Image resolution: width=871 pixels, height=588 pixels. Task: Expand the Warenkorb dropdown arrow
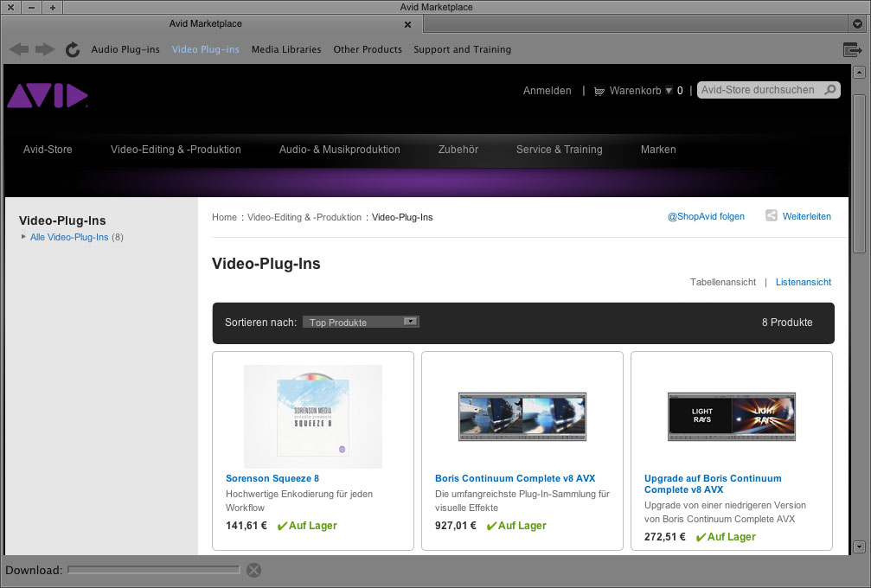pyautogui.click(x=669, y=91)
